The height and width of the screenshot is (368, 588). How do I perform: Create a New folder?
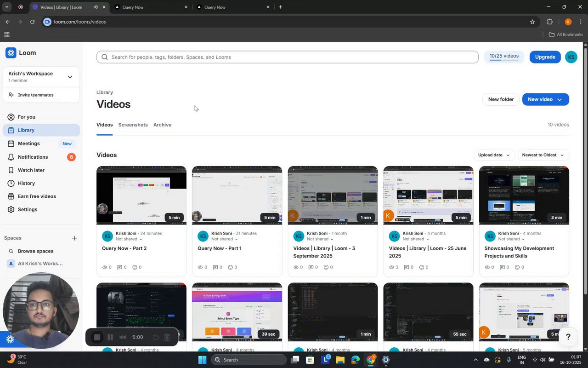click(501, 99)
